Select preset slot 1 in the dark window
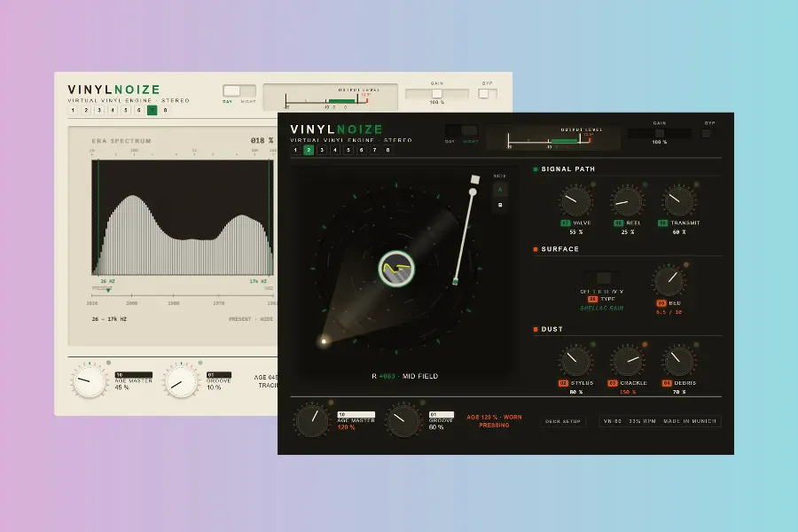The height and width of the screenshot is (532, 798). click(x=295, y=150)
